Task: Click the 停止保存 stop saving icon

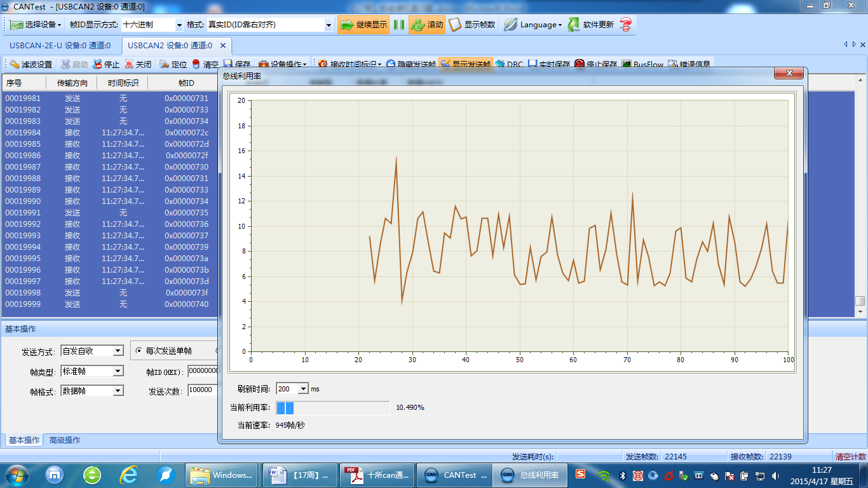Action: pos(580,64)
